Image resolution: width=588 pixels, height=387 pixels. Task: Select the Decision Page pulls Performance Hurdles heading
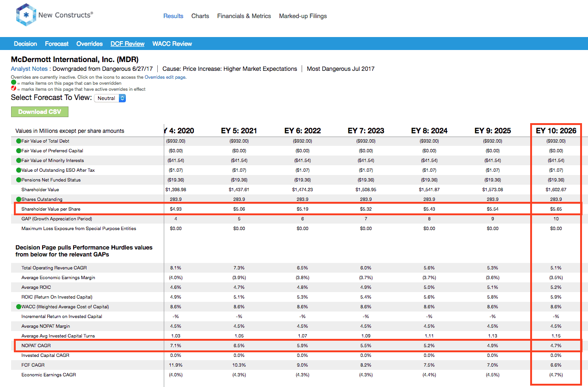pos(84,251)
